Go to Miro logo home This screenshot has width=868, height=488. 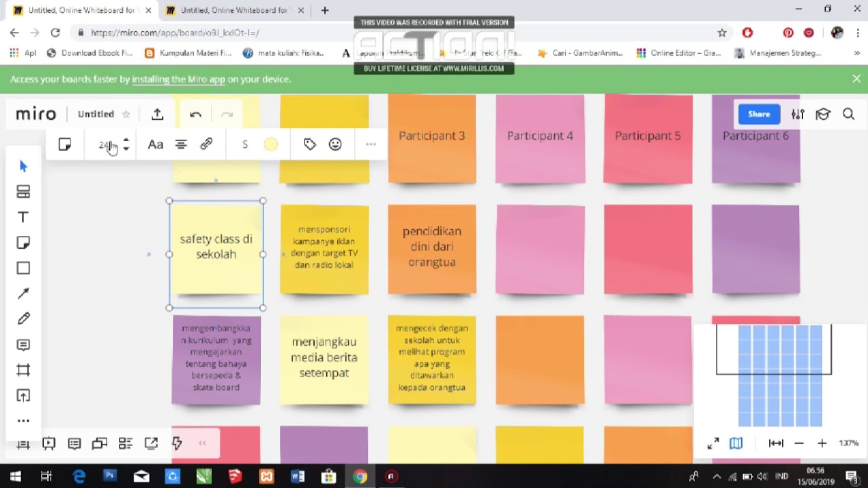(x=36, y=114)
